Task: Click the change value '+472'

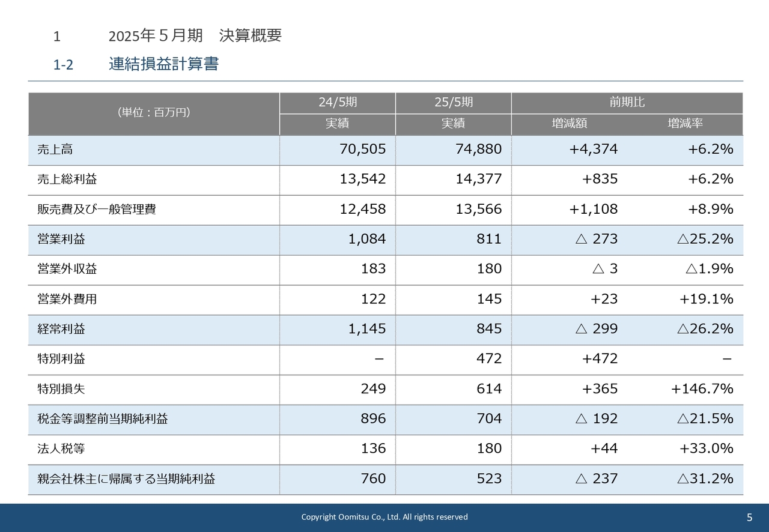Action: [x=600, y=358]
